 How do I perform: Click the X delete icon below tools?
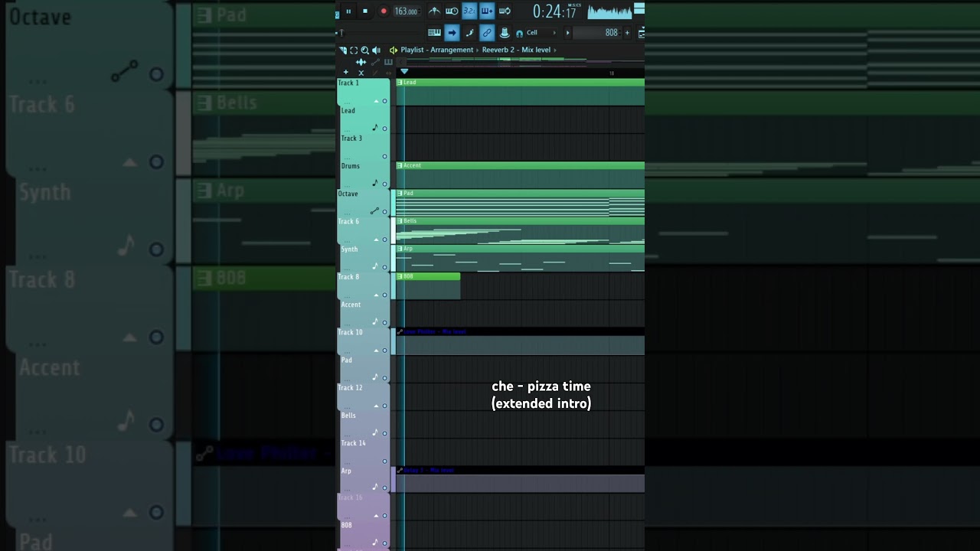click(x=361, y=72)
